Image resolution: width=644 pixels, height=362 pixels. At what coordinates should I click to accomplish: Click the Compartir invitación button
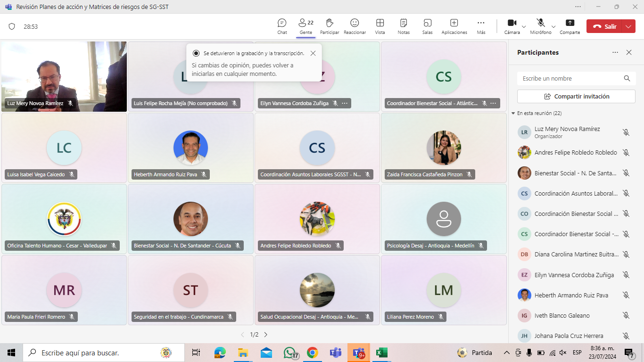pos(576,96)
